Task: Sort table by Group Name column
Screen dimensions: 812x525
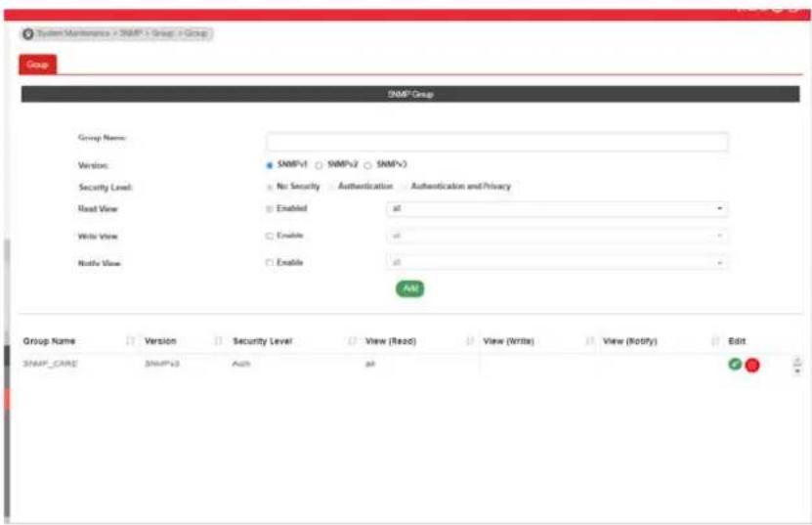Action: click(130, 341)
